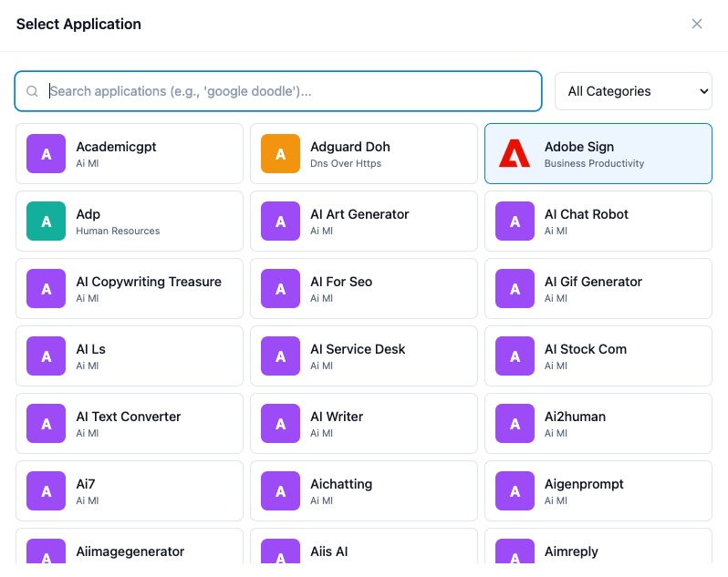728x577 pixels.
Task: Click the AI Text Converter icon
Action: (x=46, y=424)
